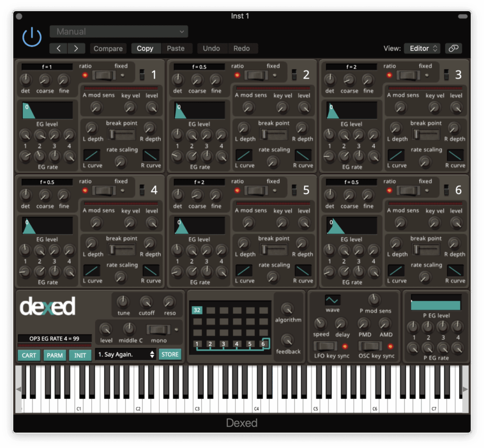
Task: Adjust operator 6 break point slider
Action: pos(426,249)
